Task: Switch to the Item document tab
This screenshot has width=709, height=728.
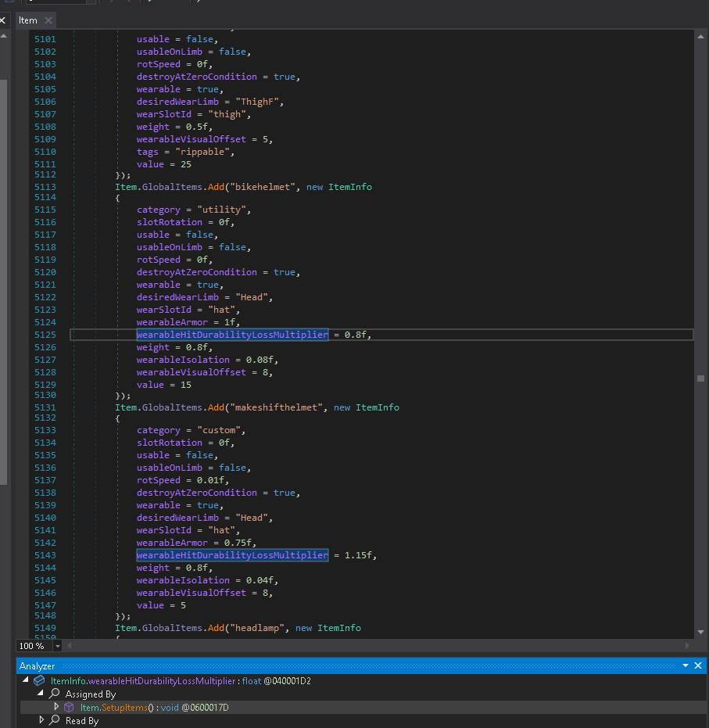Action: point(28,20)
